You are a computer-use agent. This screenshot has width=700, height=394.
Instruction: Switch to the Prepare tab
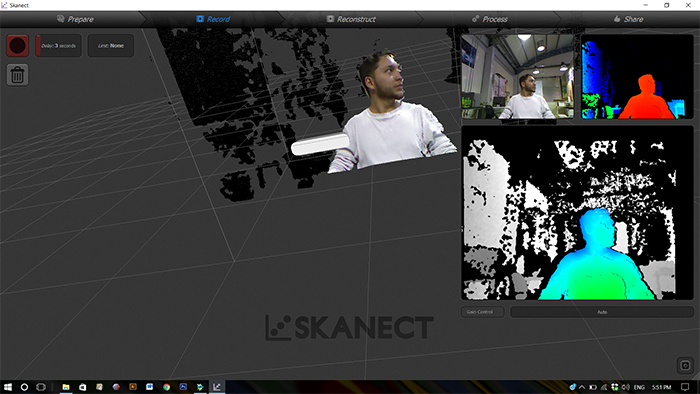pyautogui.click(x=75, y=19)
